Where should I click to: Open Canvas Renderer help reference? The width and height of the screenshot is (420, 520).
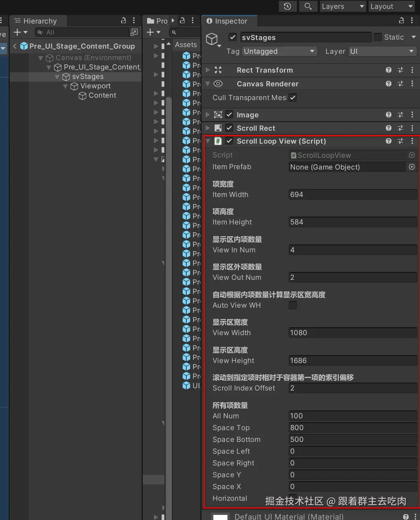389,84
